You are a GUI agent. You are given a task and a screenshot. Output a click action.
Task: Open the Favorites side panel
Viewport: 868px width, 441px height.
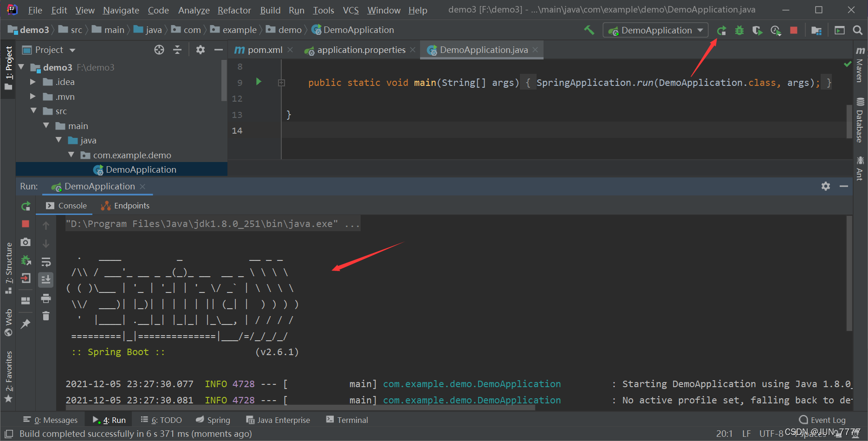9,377
